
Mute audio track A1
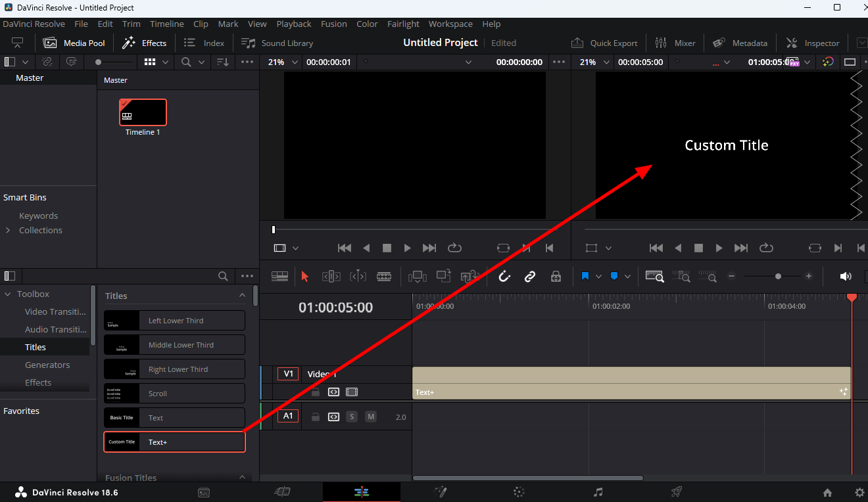pos(371,417)
